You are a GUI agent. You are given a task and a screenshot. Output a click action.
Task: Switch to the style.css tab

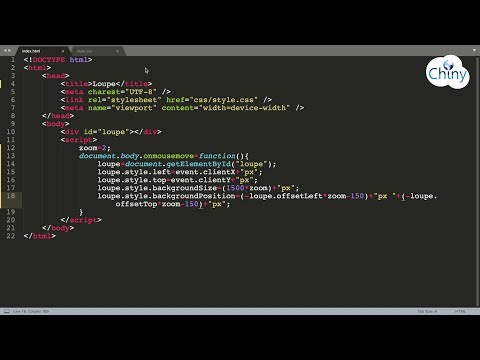click(84, 51)
